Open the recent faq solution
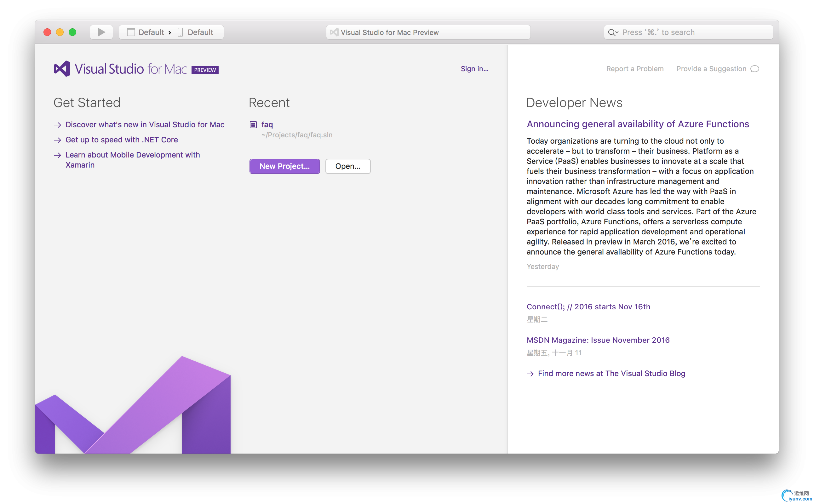Image resolution: width=814 pixels, height=504 pixels. point(267,125)
